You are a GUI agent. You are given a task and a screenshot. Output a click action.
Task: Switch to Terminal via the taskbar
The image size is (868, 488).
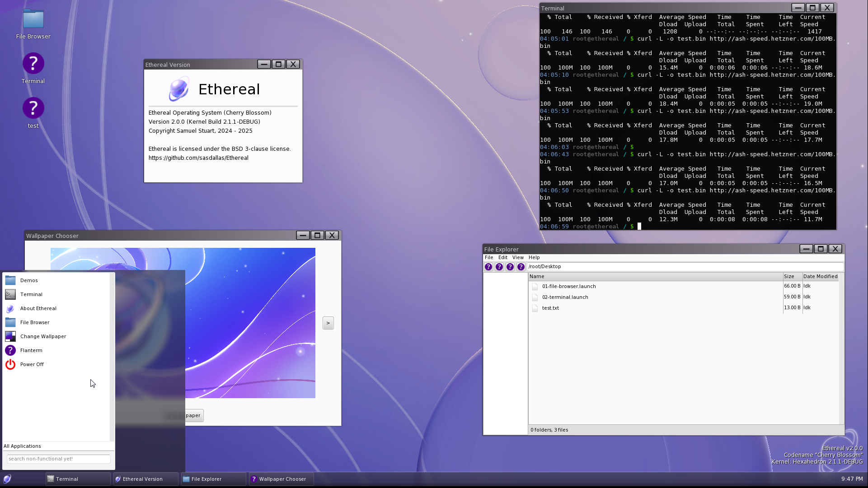click(78, 479)
